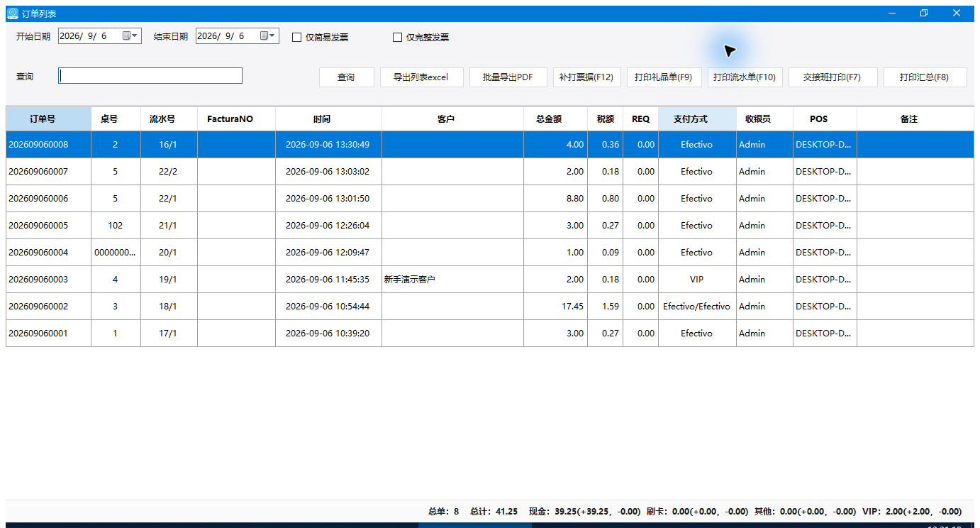Enable the 仅简易发票 checkbox
This screenshot has height=528, width=980.
[x=297, y=37]
